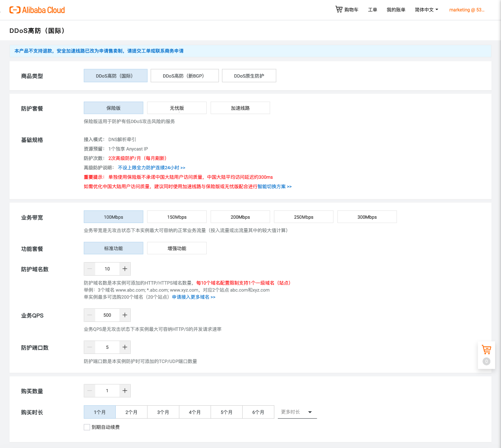Increase 购买数量 with plus button

click(x=125, y=391)
